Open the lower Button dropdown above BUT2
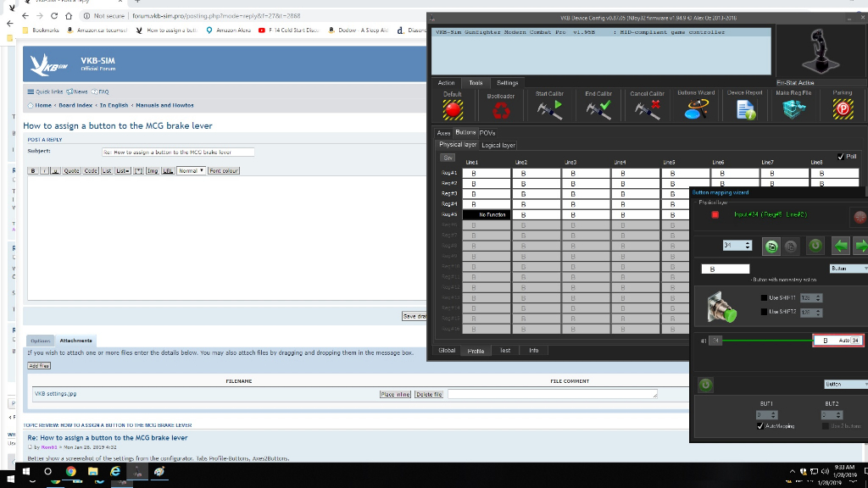868x488 pixels. click(843, 384)
